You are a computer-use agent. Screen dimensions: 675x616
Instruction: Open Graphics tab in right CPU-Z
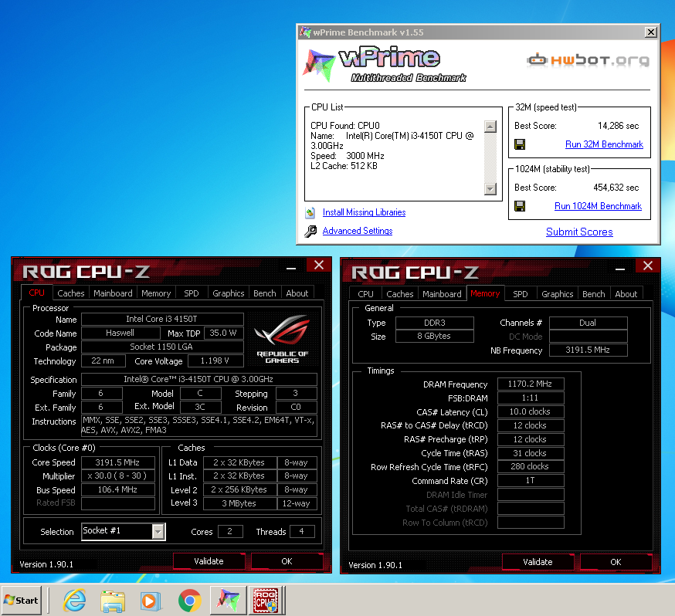point(558,294)
